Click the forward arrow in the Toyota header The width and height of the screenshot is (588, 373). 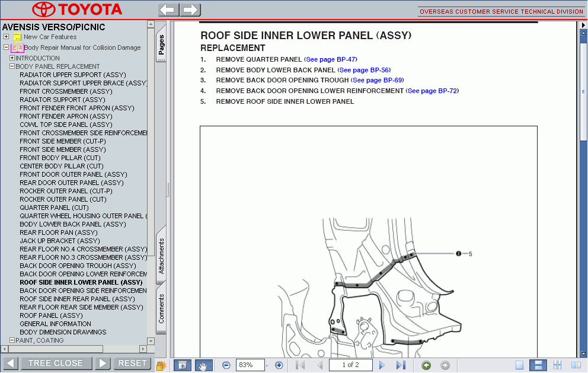[190, 9]
